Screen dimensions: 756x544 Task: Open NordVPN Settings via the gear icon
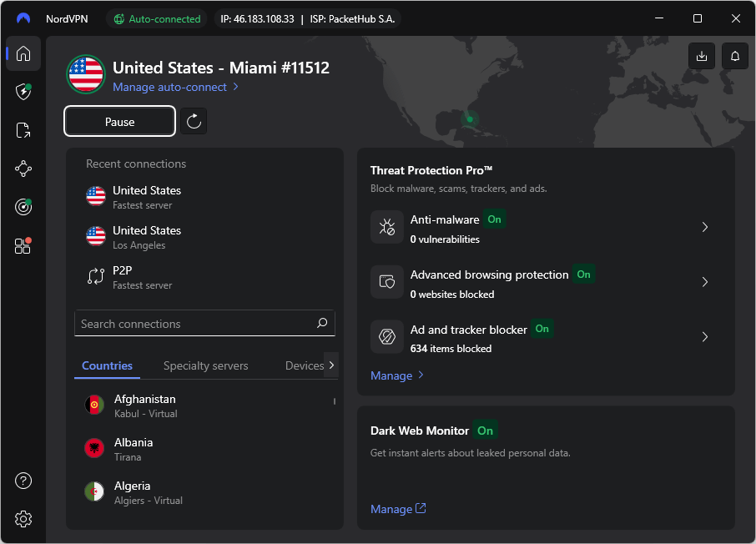pos(23,518)
